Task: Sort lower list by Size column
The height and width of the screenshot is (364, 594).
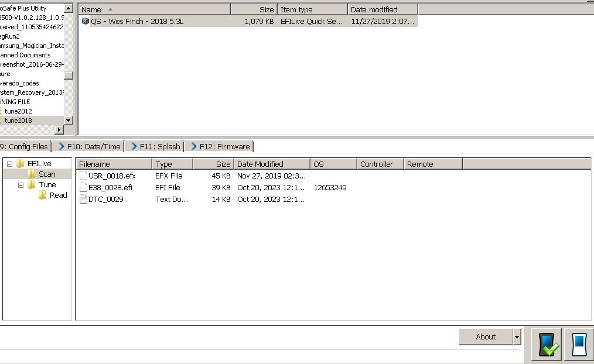Action: (214, 164)
